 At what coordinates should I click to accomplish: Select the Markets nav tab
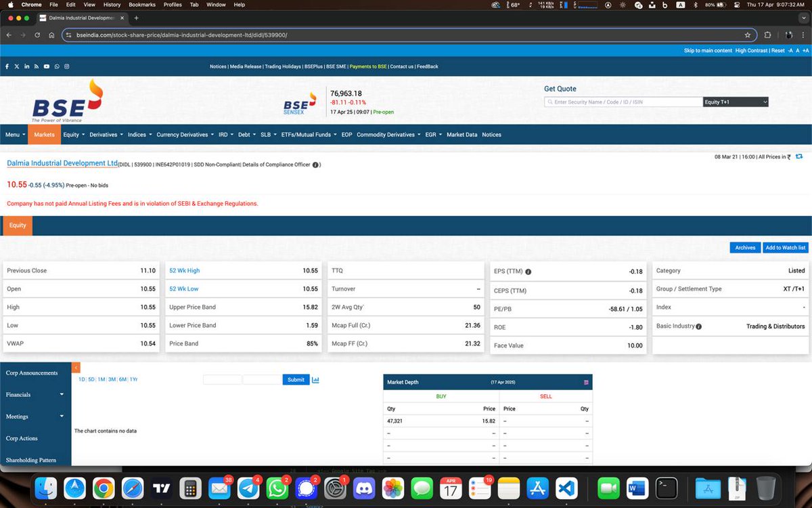coord(45,135)
